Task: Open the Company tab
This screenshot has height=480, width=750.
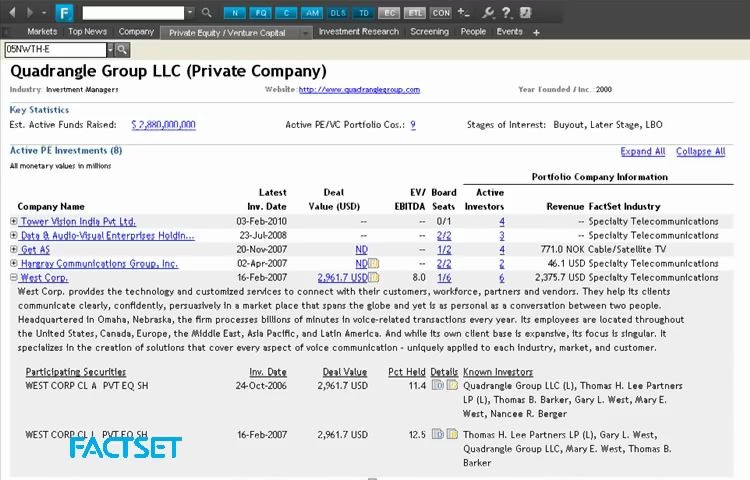Action: pos(136,32)
